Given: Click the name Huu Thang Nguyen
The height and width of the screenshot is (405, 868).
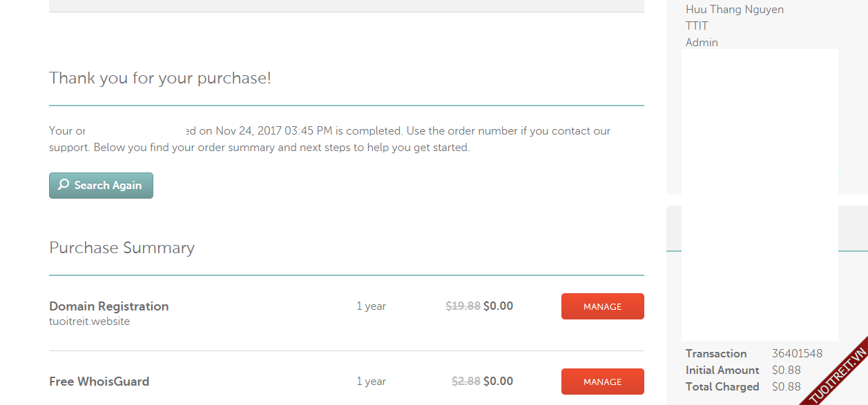Looking at the screenshot, I should (x=734, y=10).
